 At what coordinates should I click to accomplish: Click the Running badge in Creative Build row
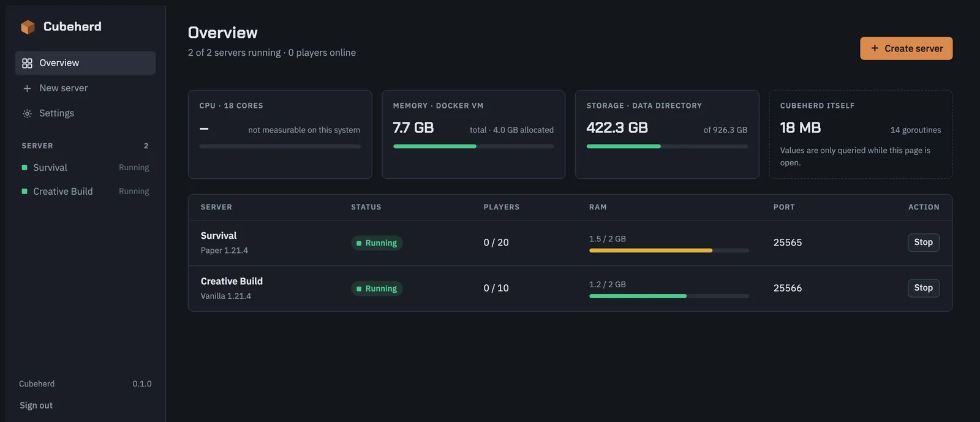pos(377,288)
